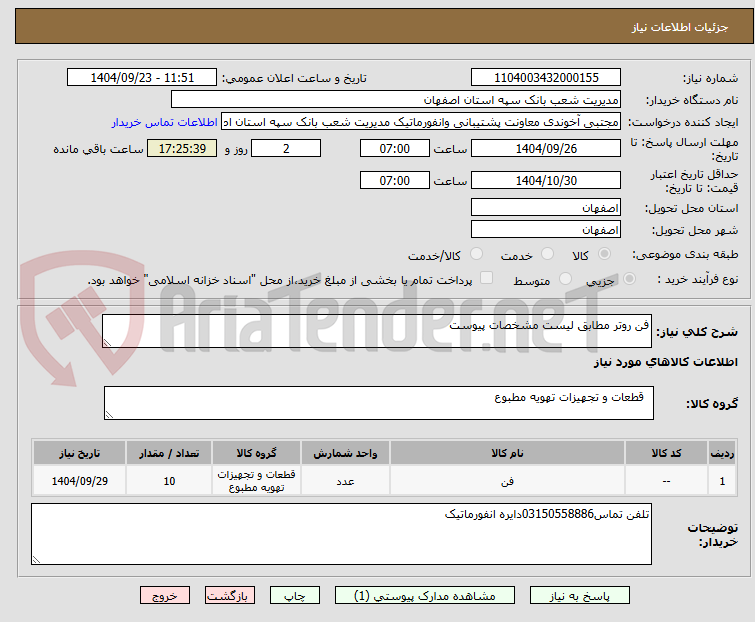Click توضیحات خریدار text area
This screenshot has height=622, width=755.
341,534
